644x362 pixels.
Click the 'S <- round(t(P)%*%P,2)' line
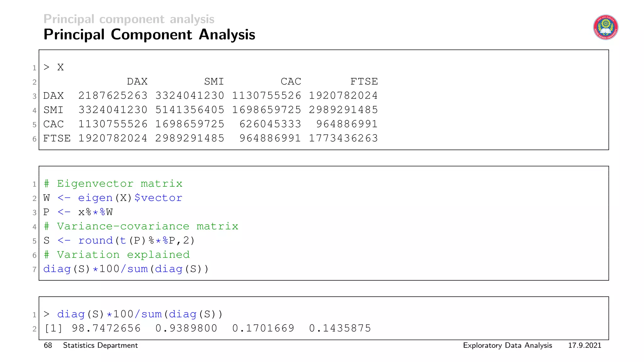point(119,241)
